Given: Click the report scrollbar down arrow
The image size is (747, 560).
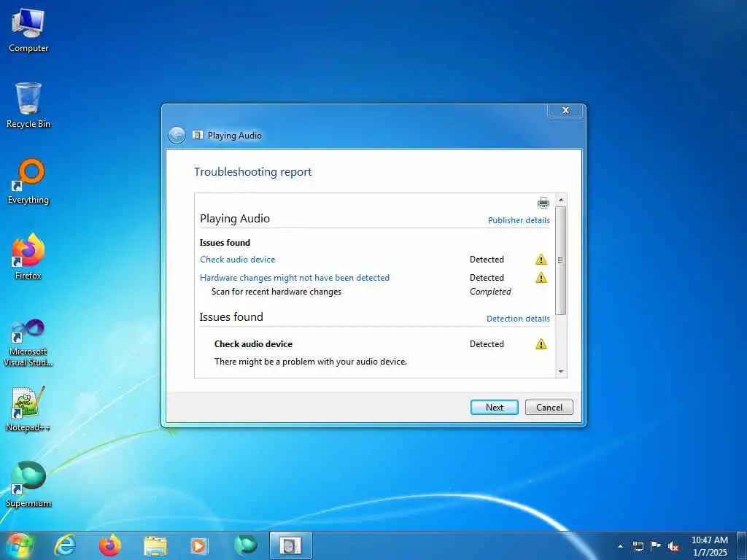Looking at the screenshot, I should click(x=561, y=371).
